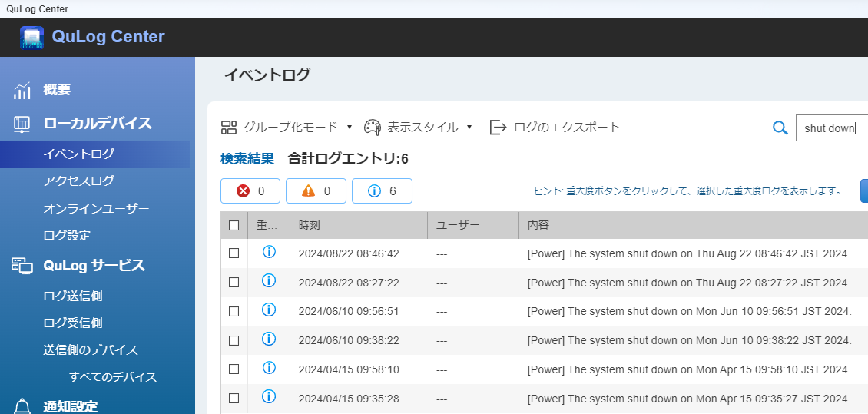Click the search field containing 'shut down'
This screenshot has height=414, width=868.
point(831,128)
